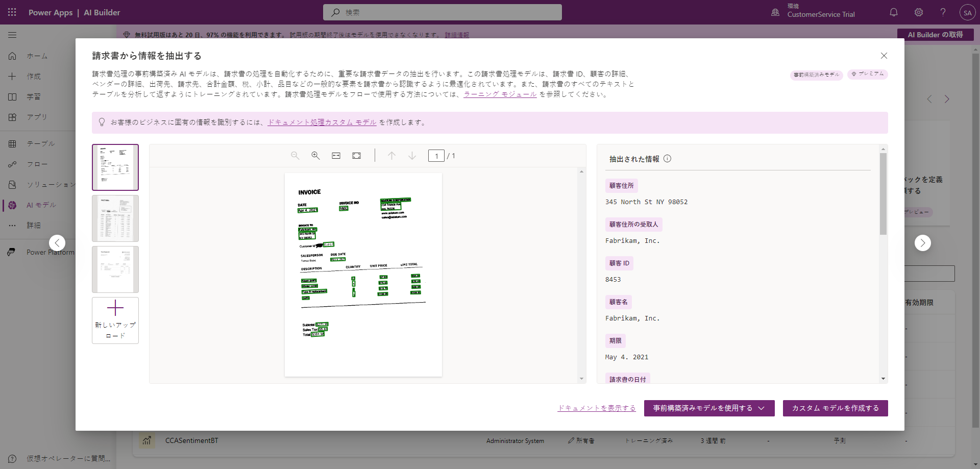Close the invoice extraction dialog
The width and height of the screenshot is (980, 469).
884,56
